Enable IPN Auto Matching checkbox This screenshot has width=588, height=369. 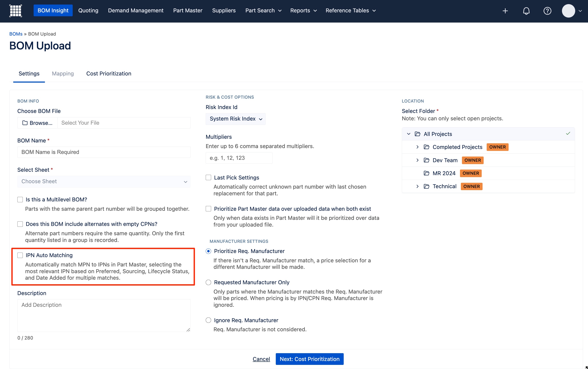[x=20, y=255]
